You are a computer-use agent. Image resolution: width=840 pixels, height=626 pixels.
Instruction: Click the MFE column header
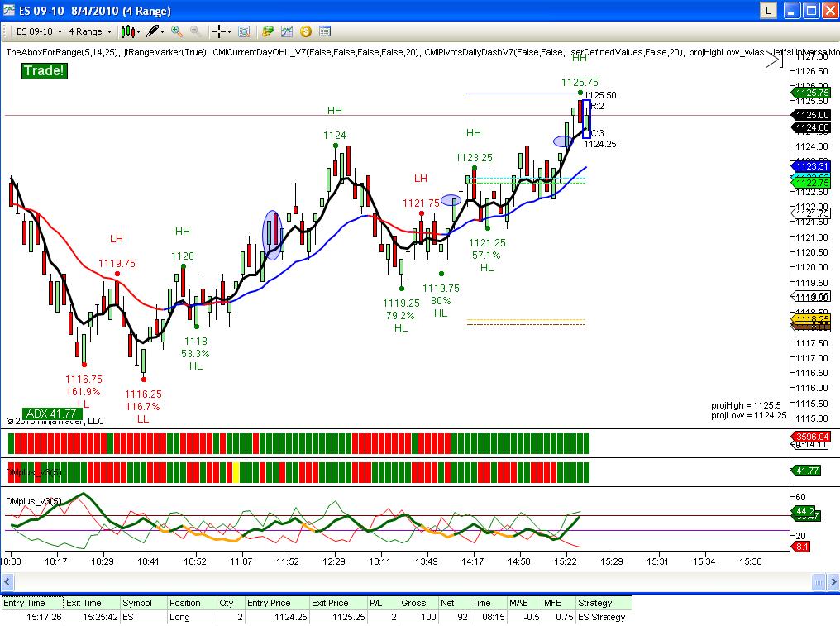[x=559, y=603]
